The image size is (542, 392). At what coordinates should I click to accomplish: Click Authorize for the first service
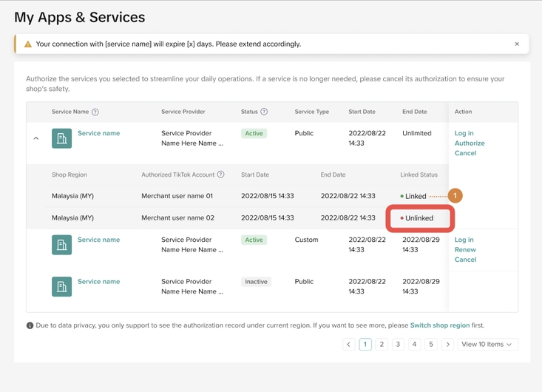469,143
